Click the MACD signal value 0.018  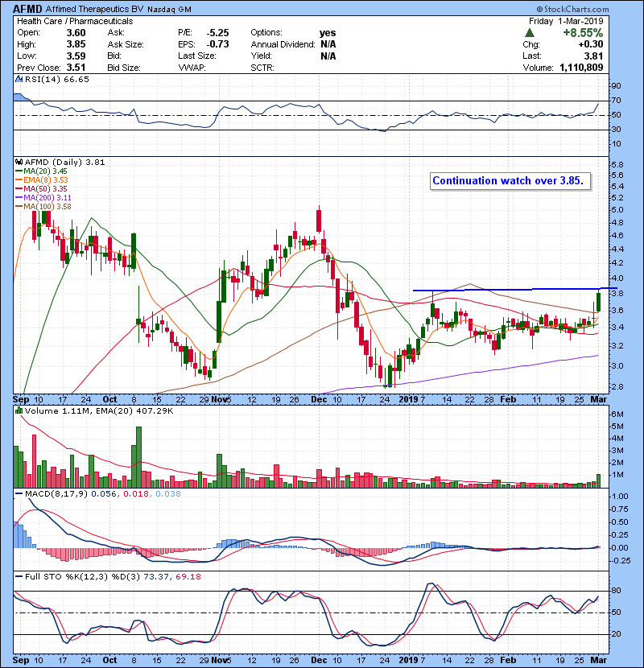point(136,494)
